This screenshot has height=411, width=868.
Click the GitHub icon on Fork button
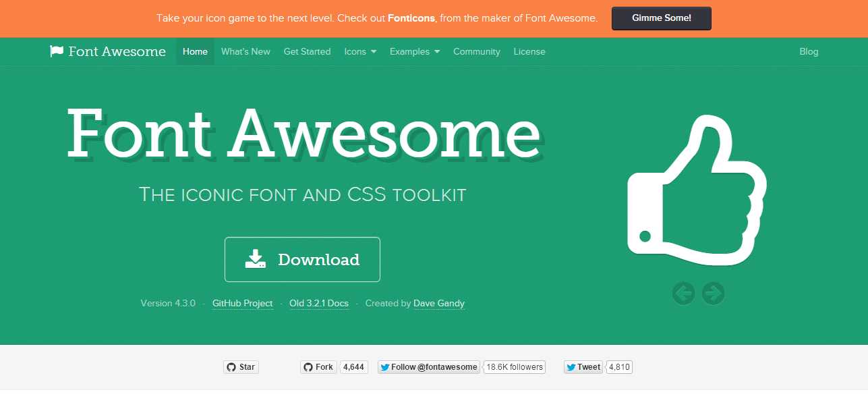(308, 367)
